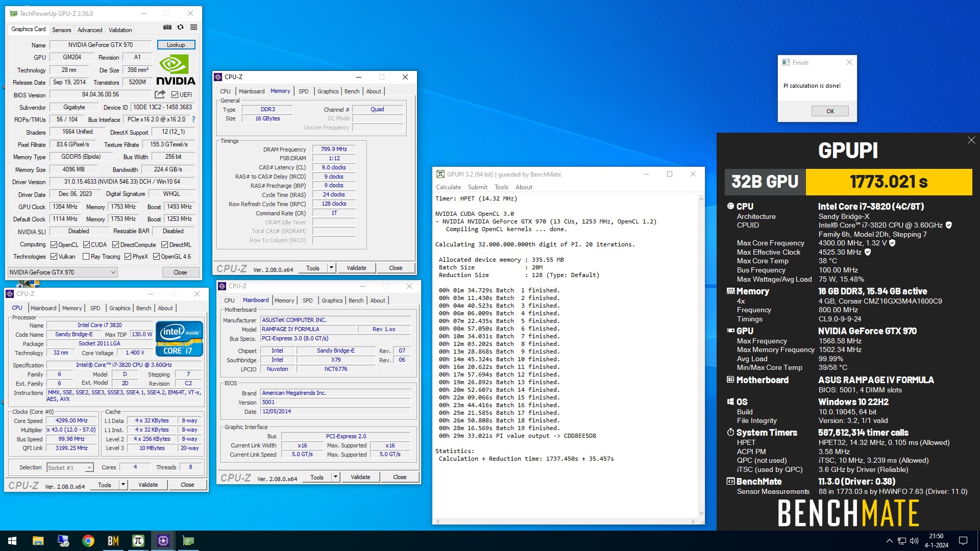Click the GPUPI horizontal scrollbar left arrow

coord(438,521)
